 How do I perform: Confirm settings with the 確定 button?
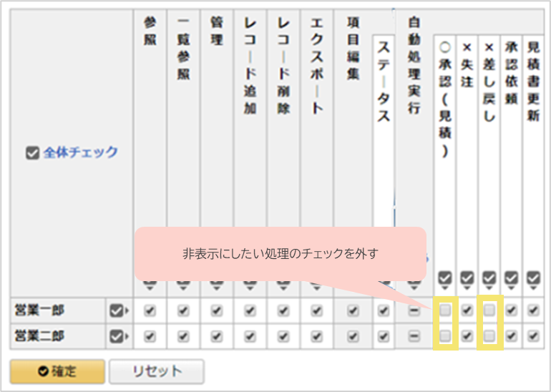57,371
